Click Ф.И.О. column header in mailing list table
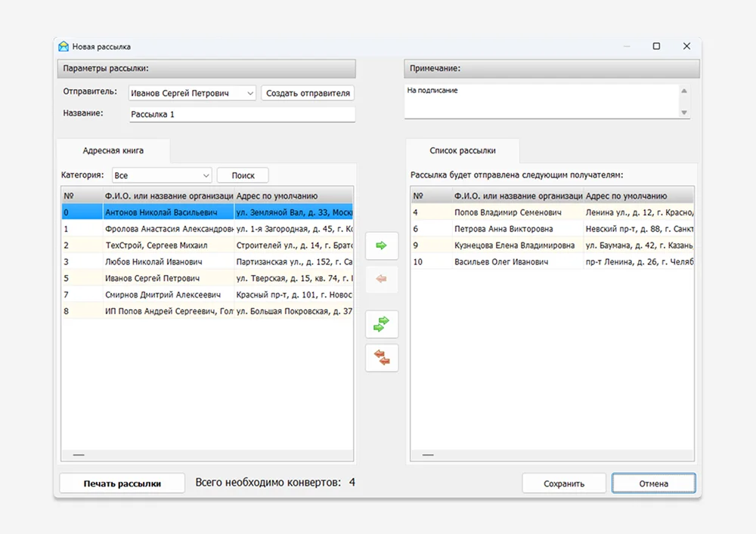Screen dimensions: 756x534 point(518,196)
